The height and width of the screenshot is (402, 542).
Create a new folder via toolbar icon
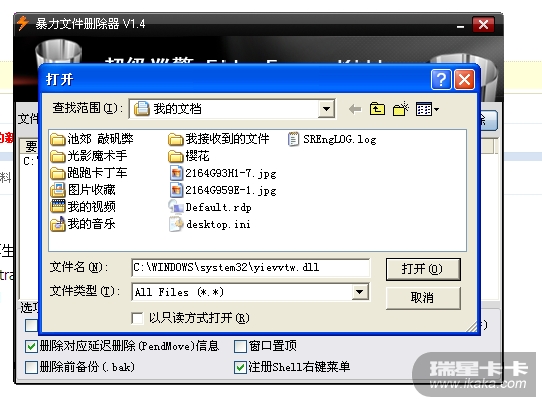pyautogui.click(x=401, y=109)
